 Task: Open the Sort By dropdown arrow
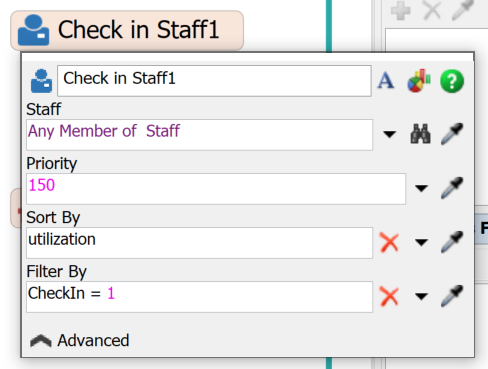click(421, 242)
